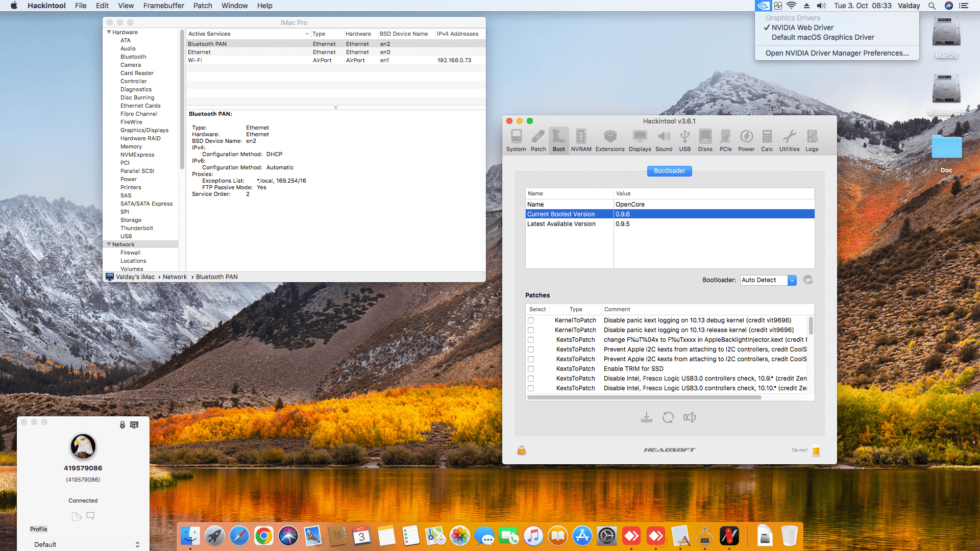The height and width of the screenshot is (551, 980).
Task: Click Network in the path bar
Action: coord(175,277)
